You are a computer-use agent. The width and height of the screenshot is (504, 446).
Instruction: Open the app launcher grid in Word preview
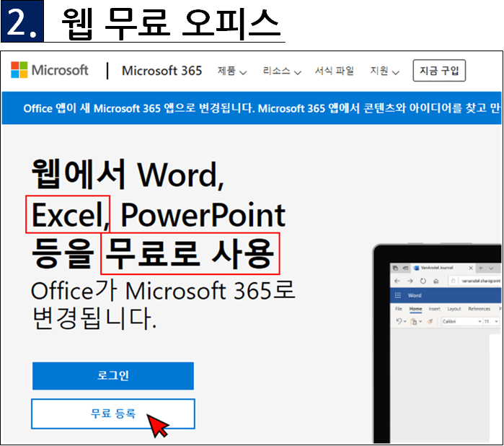coord(397,295)
